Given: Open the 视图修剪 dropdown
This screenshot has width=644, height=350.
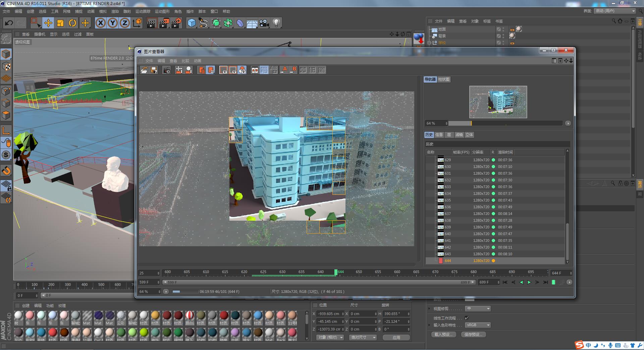Looking at the screenshot, I should tap(478, 308).
